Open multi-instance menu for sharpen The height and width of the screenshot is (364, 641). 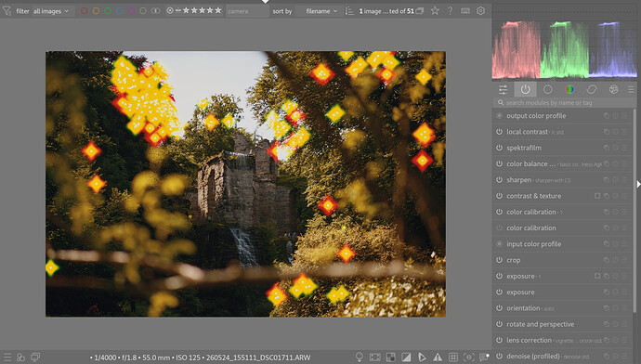607,180
